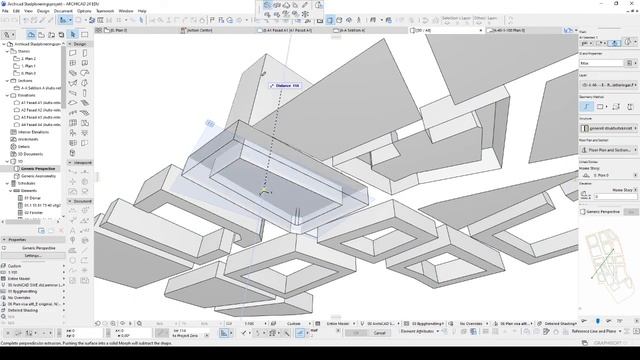Open the File menu
Image resolution: width=640 pixels, height=360 pixels.
coord(5,11)
